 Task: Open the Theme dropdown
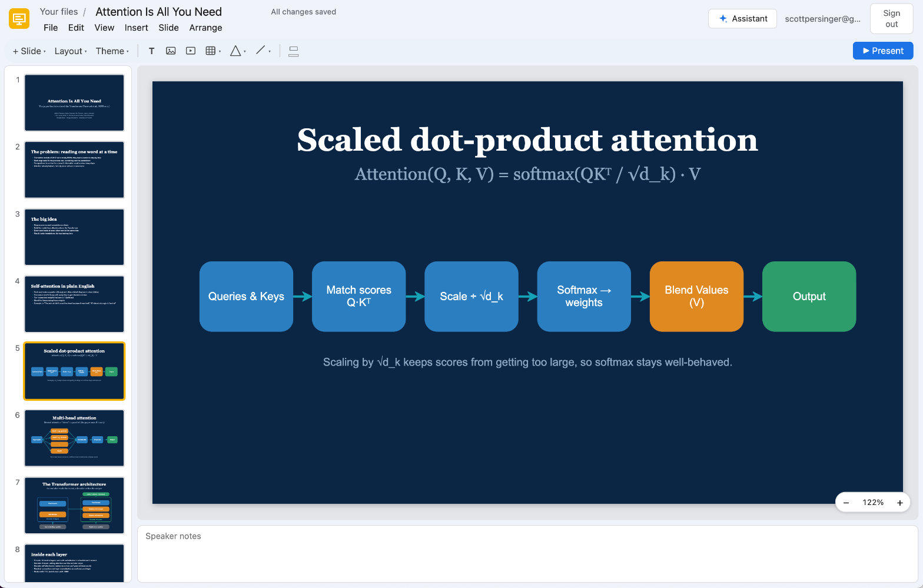pyautogui.click(x=112, y=51)
